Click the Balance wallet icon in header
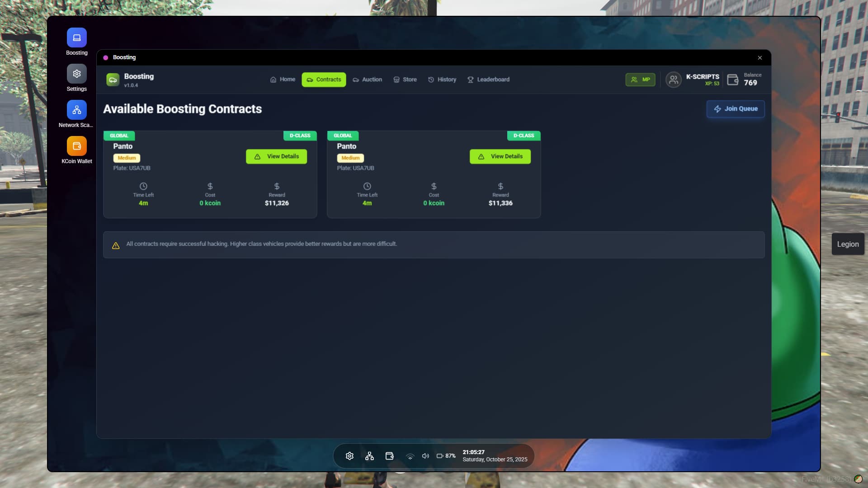Viewport: 868px width, 488px height. click(732, 80)
